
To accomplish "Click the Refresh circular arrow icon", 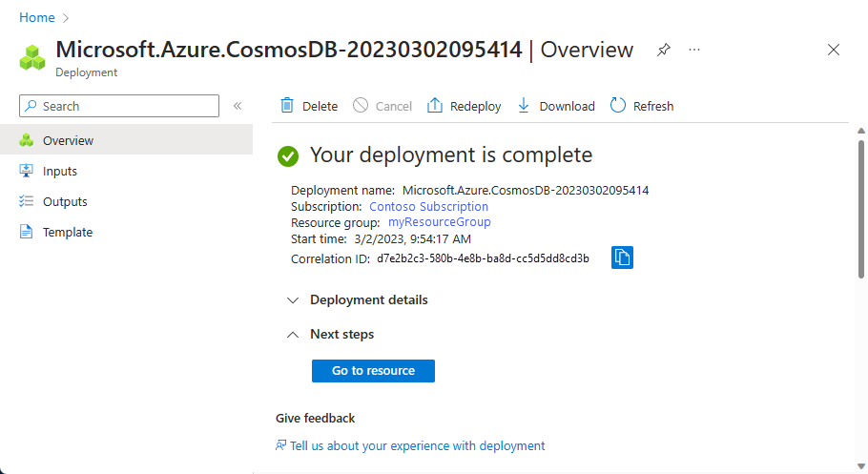I will click(618, 106).
